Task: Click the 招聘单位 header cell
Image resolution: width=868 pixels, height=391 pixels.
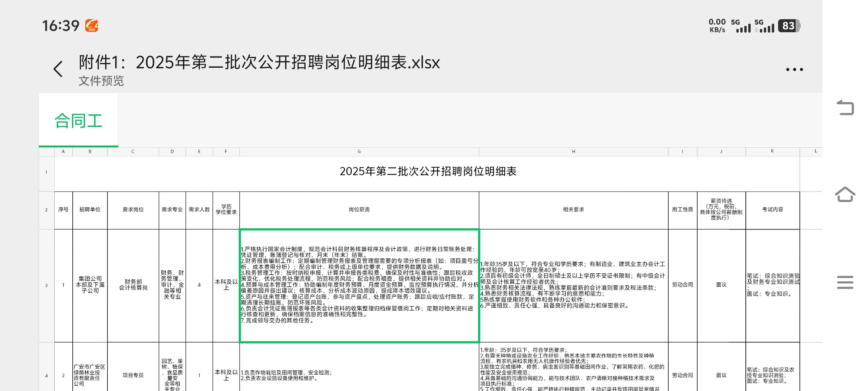Action: coord(90,210)
